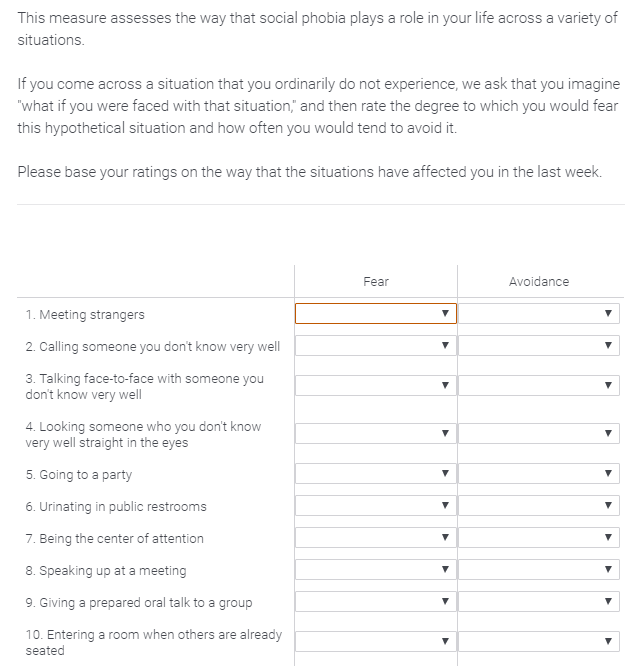Choose Avoidance rating for Going to a party
The image size is (636, 669).
pyautogui.click(x=539, y=474)
